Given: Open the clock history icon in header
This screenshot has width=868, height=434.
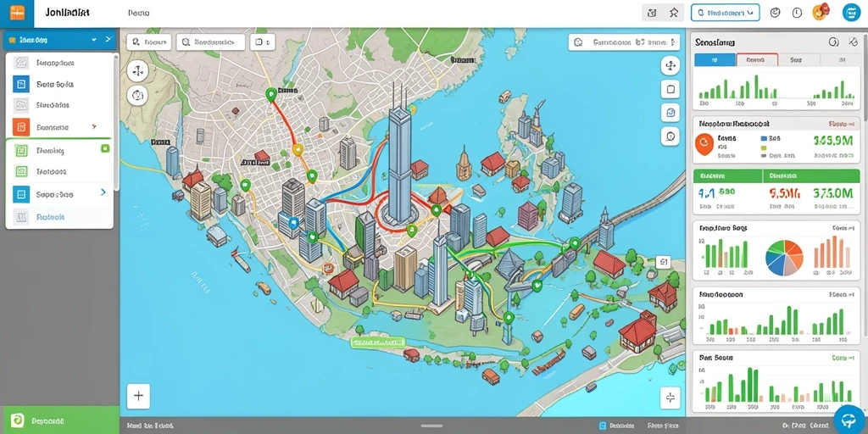Looking at the screenshot, I should click(x=797, y=13).
